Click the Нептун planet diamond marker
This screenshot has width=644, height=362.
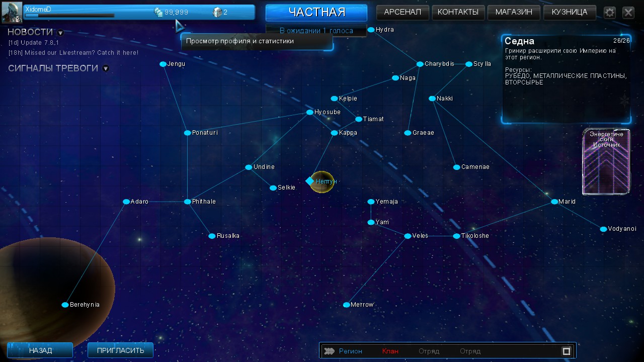click(310, 181)
